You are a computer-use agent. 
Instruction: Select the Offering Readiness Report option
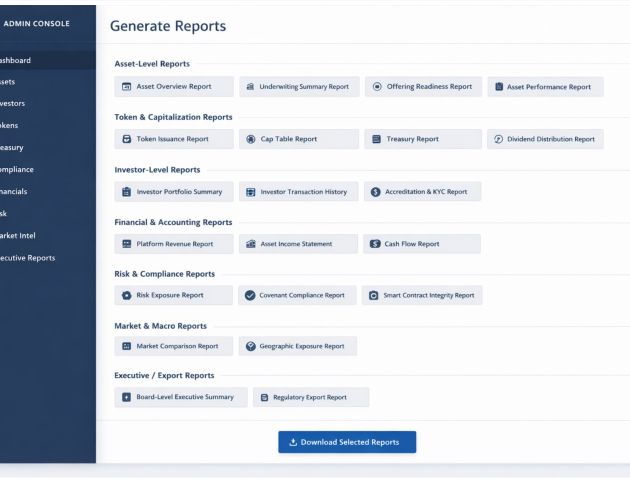[x=422, y=87]
